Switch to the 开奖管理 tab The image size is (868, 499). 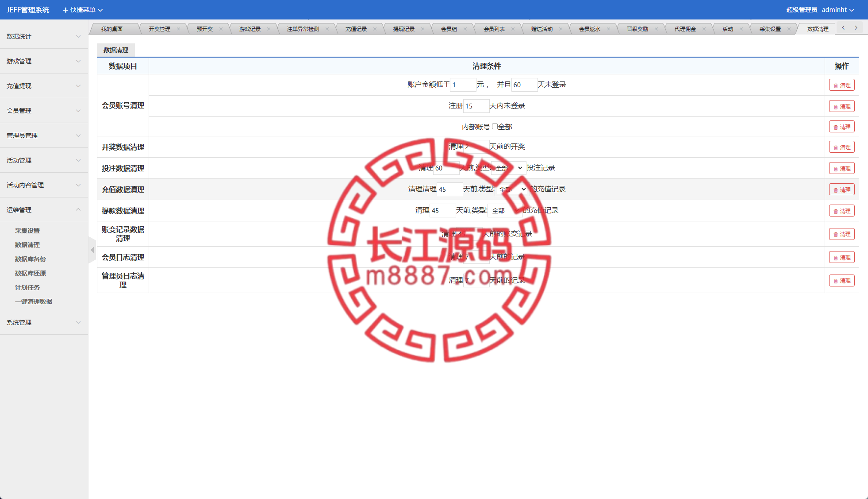[x=160, y=29]
